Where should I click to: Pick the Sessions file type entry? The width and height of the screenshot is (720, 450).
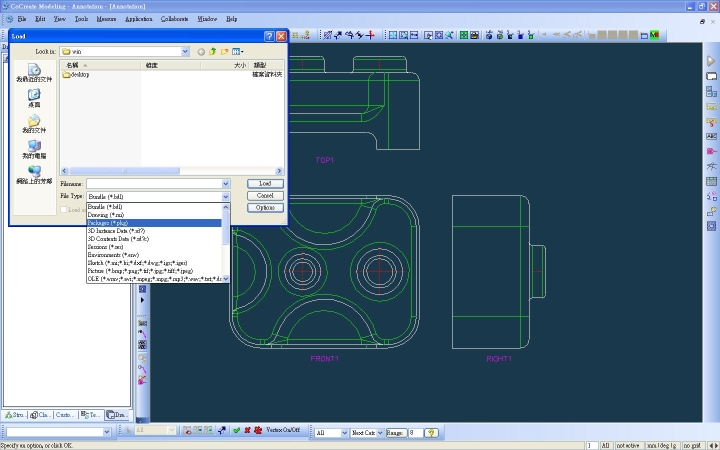154,247
